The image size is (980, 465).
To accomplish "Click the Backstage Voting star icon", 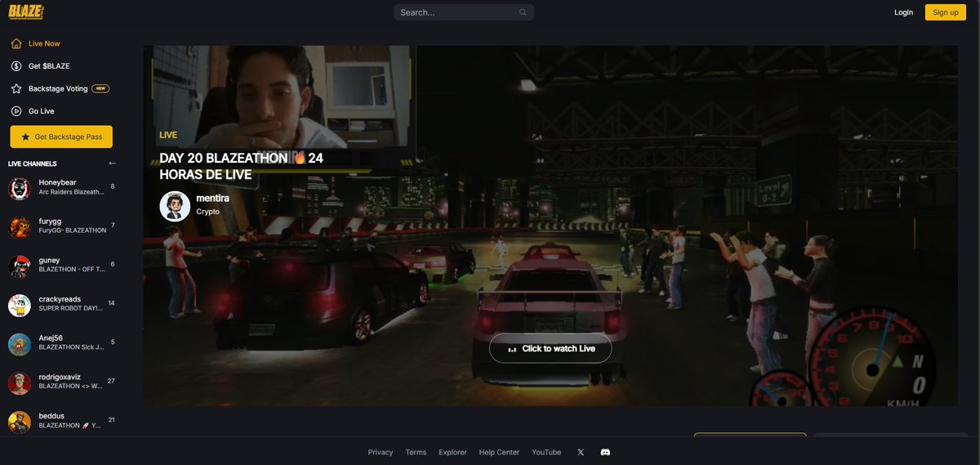I will point(16,88).
